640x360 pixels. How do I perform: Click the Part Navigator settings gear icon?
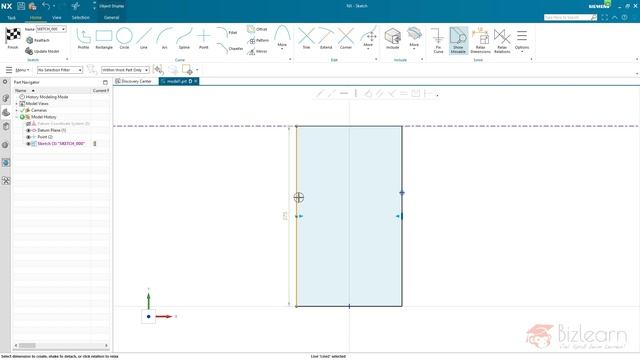tap(5, 82)
